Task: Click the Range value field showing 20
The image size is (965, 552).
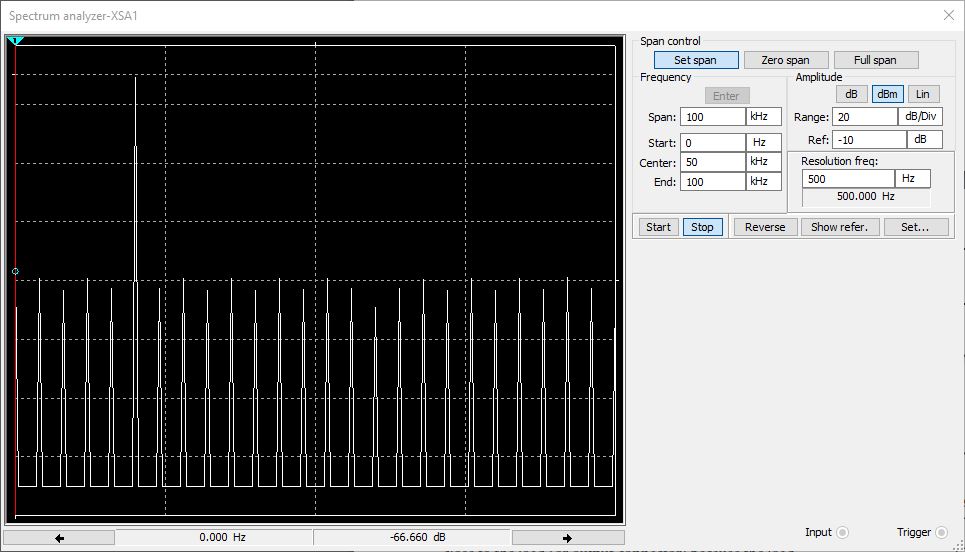Action: pos(865,117)
